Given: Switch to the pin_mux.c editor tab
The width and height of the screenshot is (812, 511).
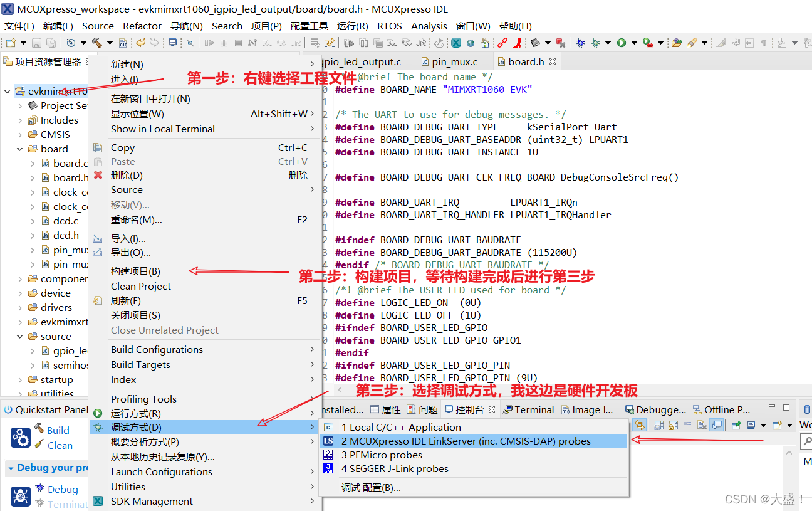Looking at the screenshot, I should pyautogui.click(x=454, y=61).
